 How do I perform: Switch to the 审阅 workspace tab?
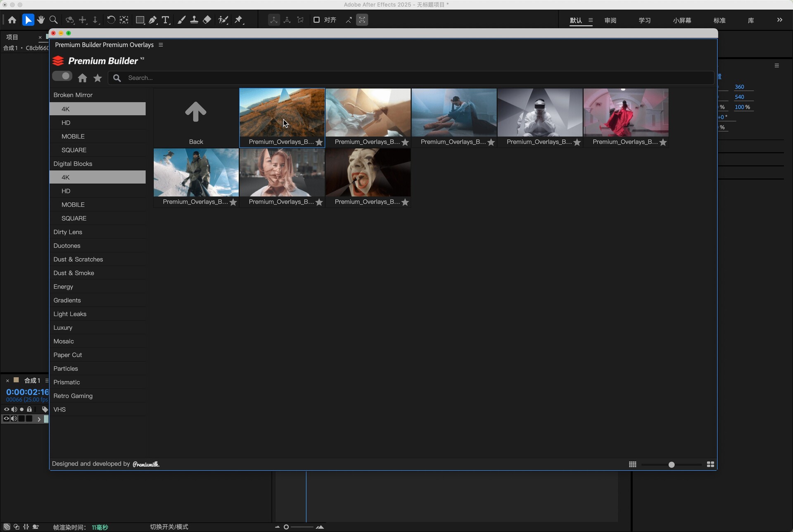click(610, 20)
